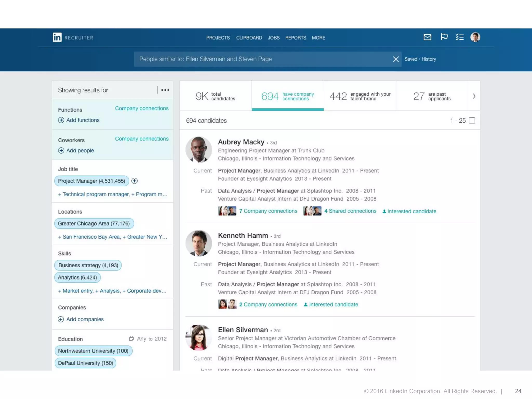Screen dimensions: 532x399
Task: Click Kenneth Hamm's company connections avatars
Action: [228, 304]
